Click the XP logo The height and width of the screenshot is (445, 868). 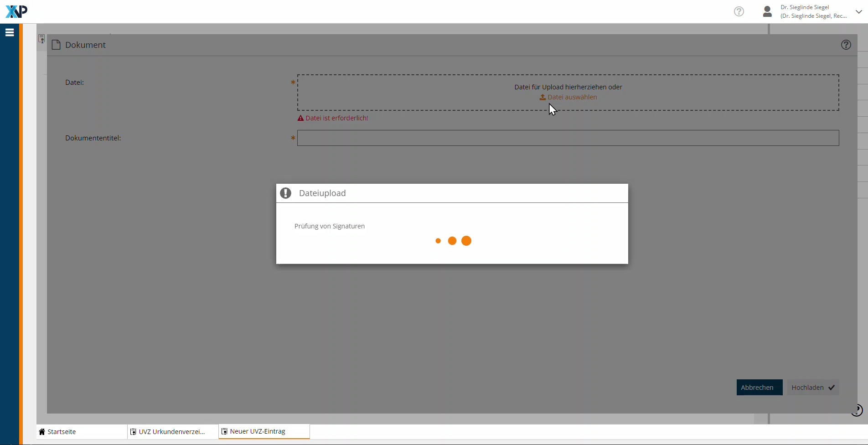click(16, 11)
